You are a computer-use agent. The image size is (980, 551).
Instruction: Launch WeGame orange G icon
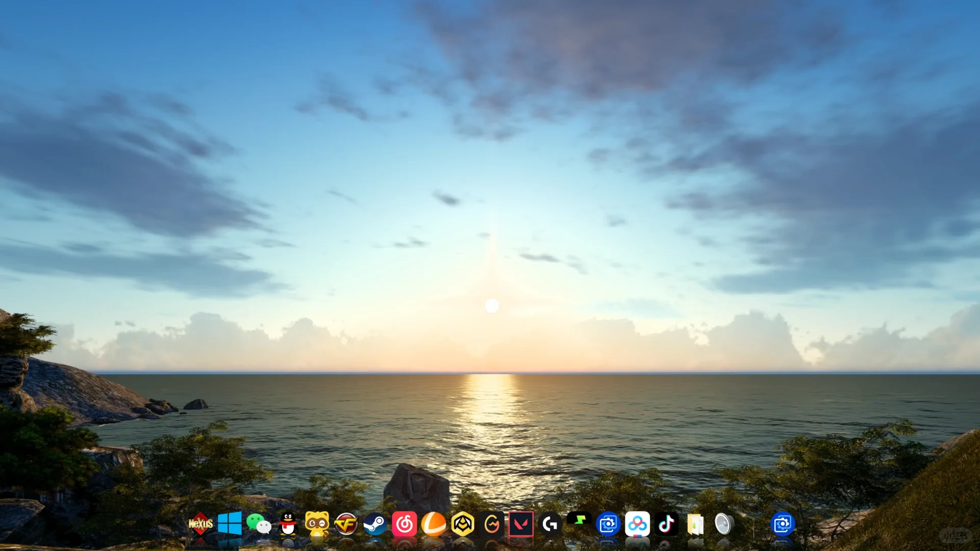point(492,523)
